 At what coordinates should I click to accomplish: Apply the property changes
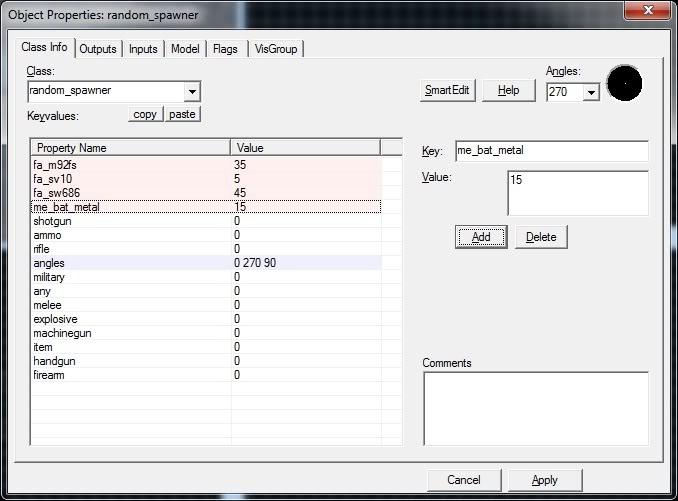coord(545,480)
